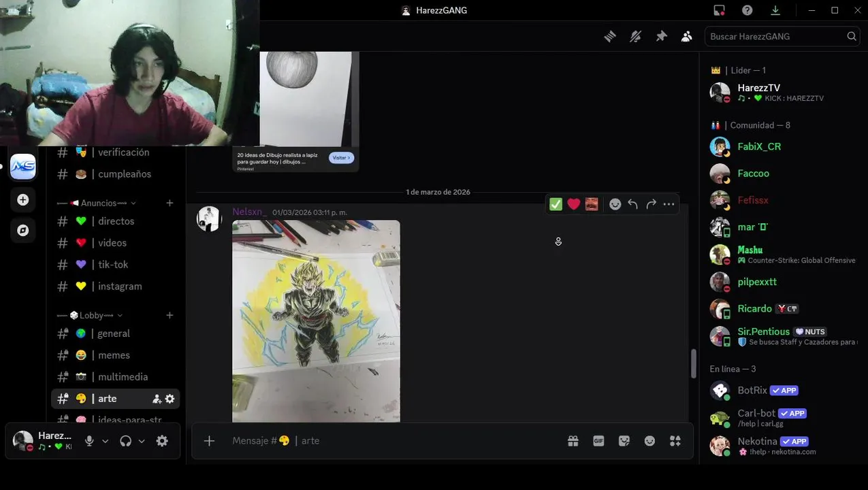Toggle the member list icon
Image resolution: width=868 pixels, height=490 pixels.
(686, 37)
